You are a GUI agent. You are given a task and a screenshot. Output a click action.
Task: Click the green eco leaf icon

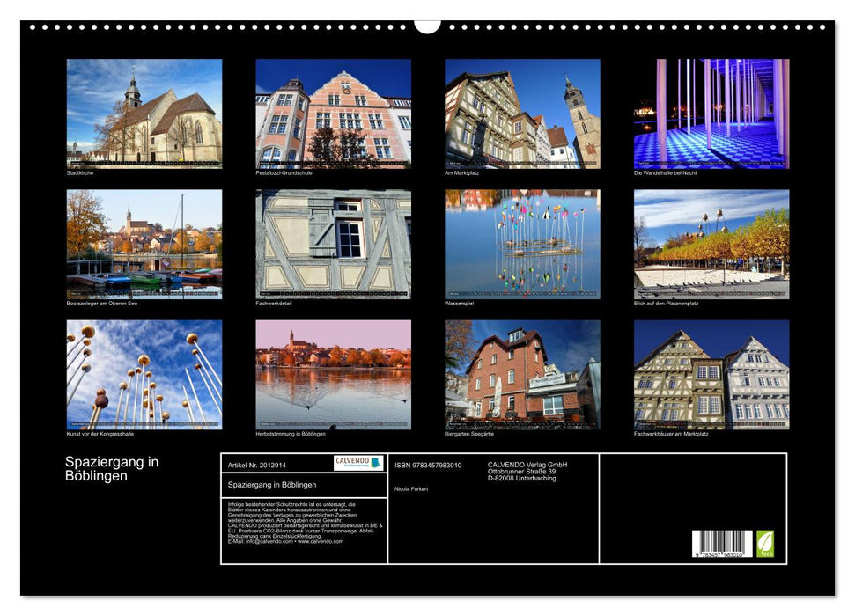click(x=765, y=543)
